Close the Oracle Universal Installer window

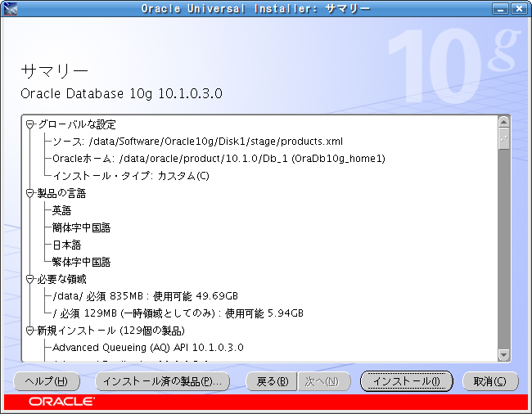click(x=519, y=8)
